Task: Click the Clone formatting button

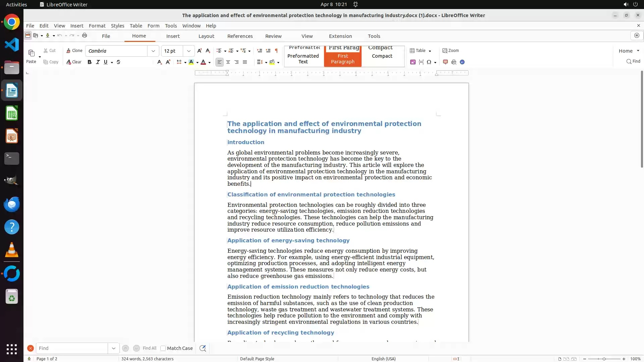Action: pyautogui.click(x=74, y=51)
